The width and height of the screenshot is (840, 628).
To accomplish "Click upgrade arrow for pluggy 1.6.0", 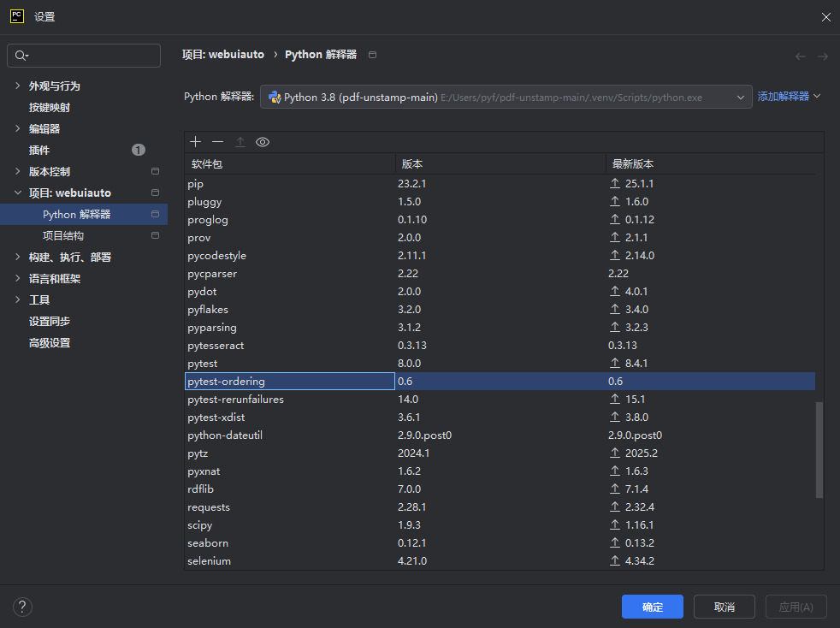I will click(x=615, y=201).
